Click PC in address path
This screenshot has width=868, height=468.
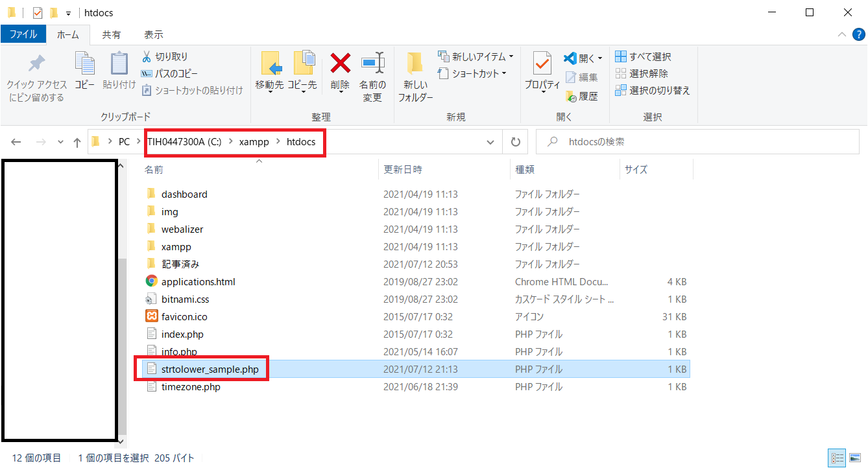pyautogui.click(x=124, y=142)
